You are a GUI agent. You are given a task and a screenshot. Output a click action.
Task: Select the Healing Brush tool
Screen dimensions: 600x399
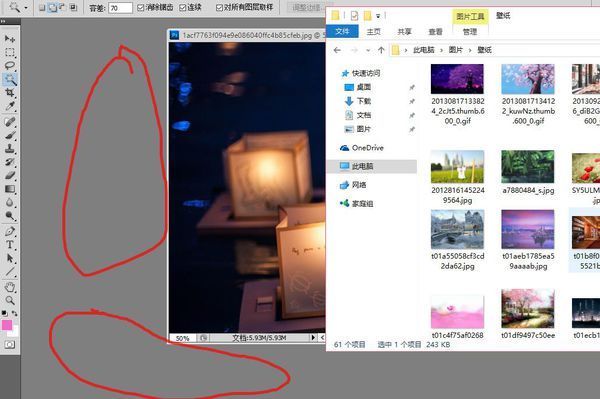pyautogui.click(x=10, y=122)
